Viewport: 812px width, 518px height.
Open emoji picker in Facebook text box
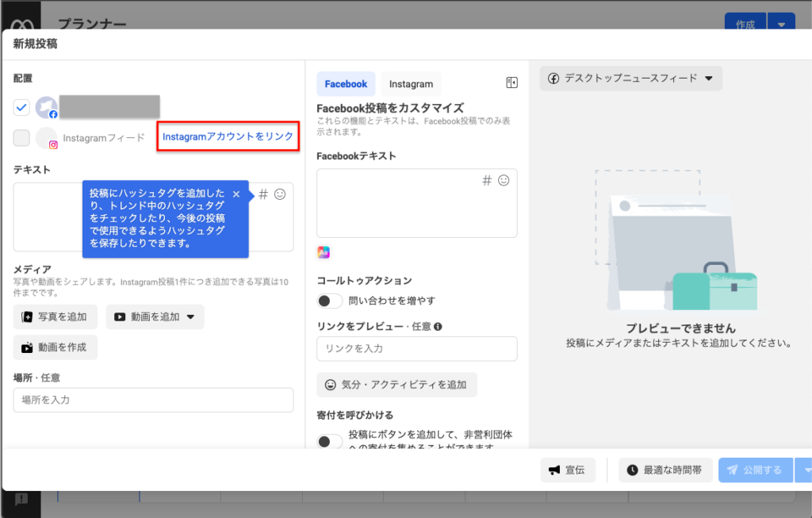pyautogui.click(x=504, y=180)
